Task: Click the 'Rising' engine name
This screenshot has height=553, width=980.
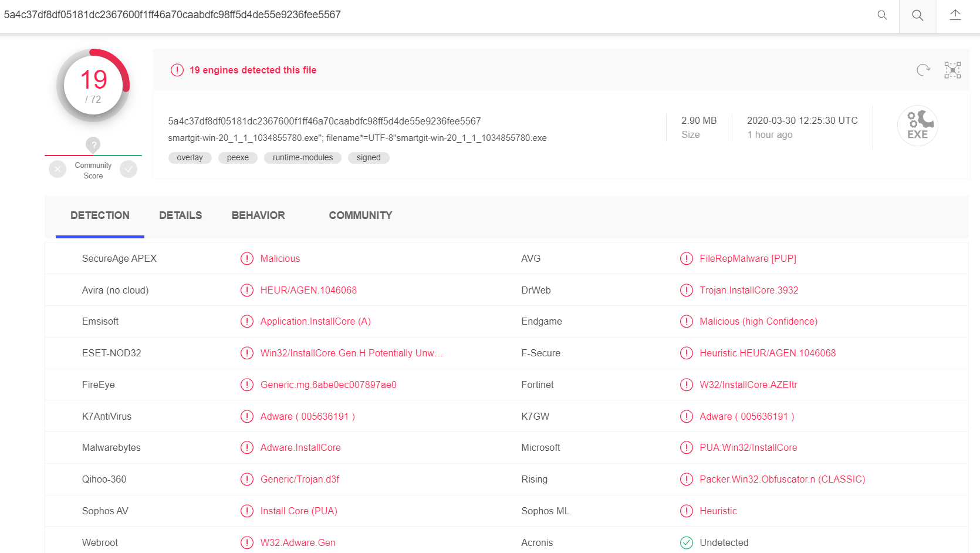Action: coord(534,479)
